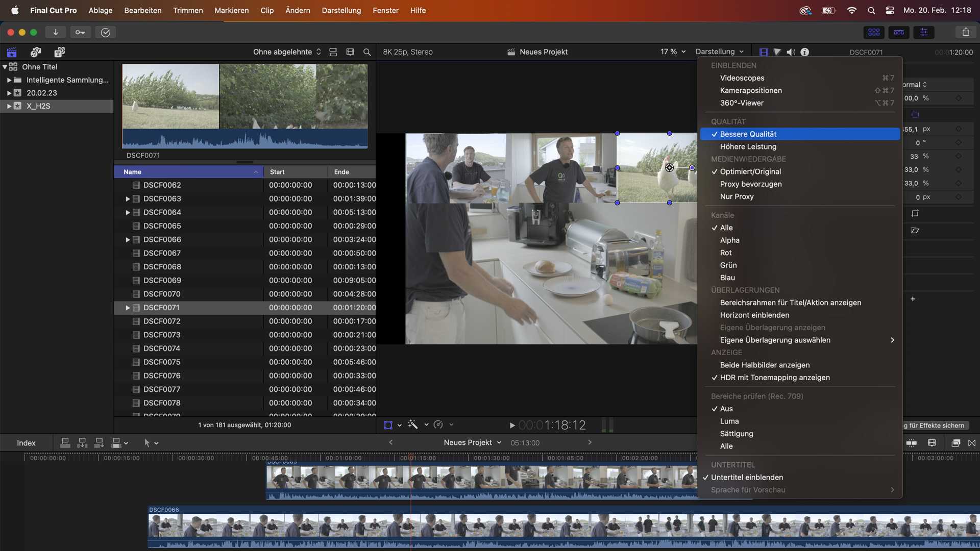Open titles and generators sidebar

60,52
